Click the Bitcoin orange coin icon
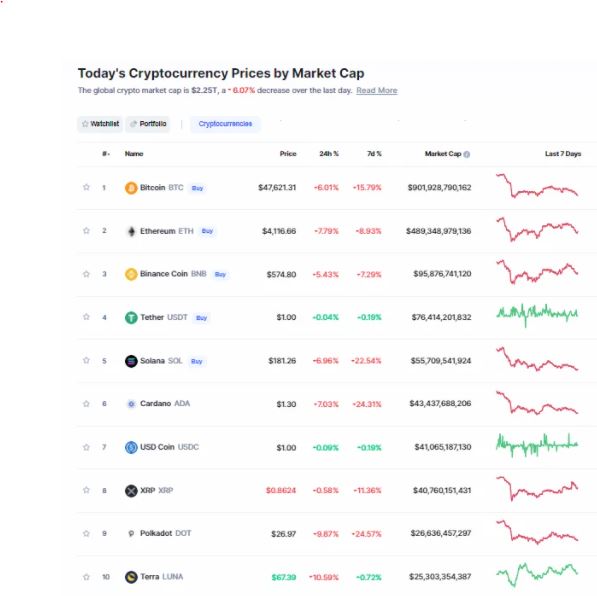 coord(131,188)
